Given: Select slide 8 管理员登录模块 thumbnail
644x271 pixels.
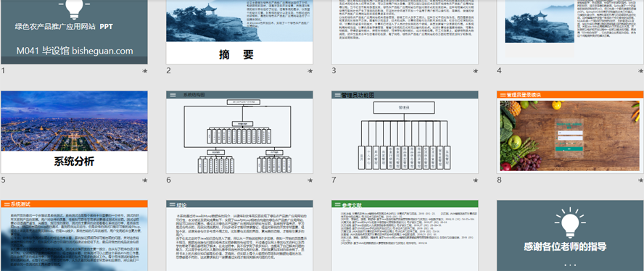Looking at the screenshot, I should 571,132.
